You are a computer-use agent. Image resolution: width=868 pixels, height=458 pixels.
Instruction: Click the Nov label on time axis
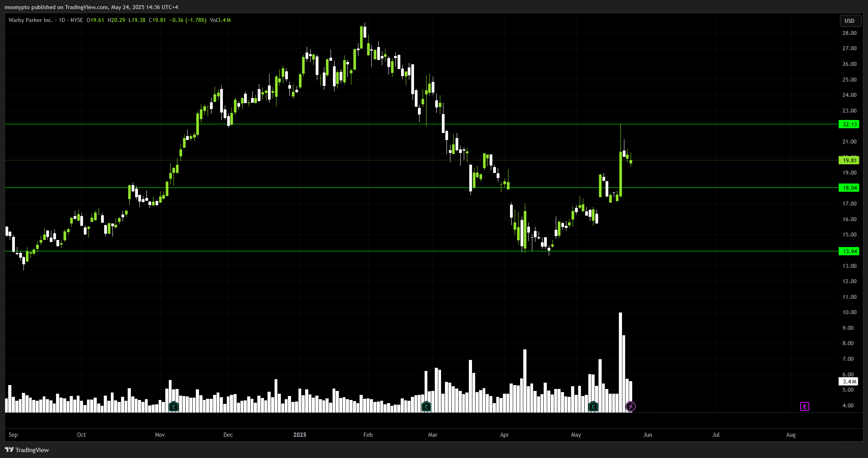[160, 435]
